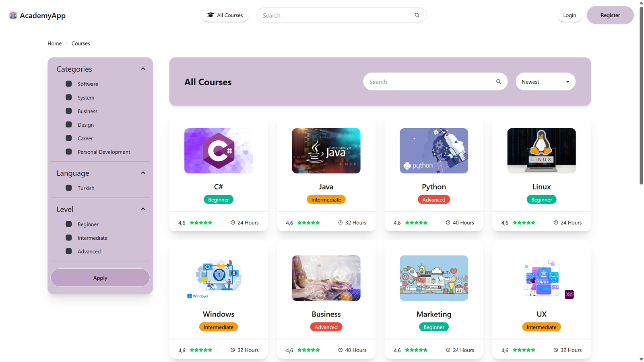The width and height of the screenshot is (644, 362).
Task: Open the All Courses navigation item
Action: (225, 15)
